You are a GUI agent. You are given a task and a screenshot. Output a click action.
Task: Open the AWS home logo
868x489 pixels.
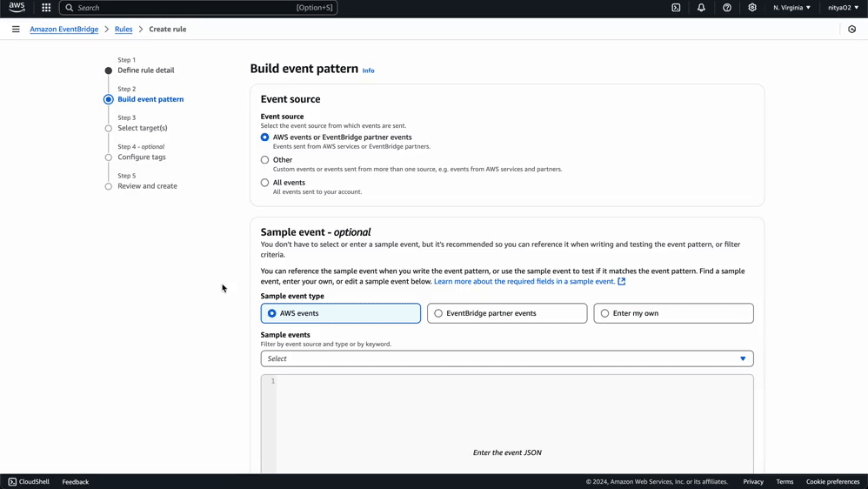coord(17,7)
